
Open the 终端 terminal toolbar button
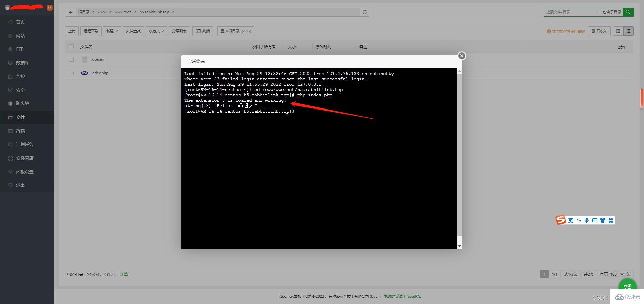203,31
